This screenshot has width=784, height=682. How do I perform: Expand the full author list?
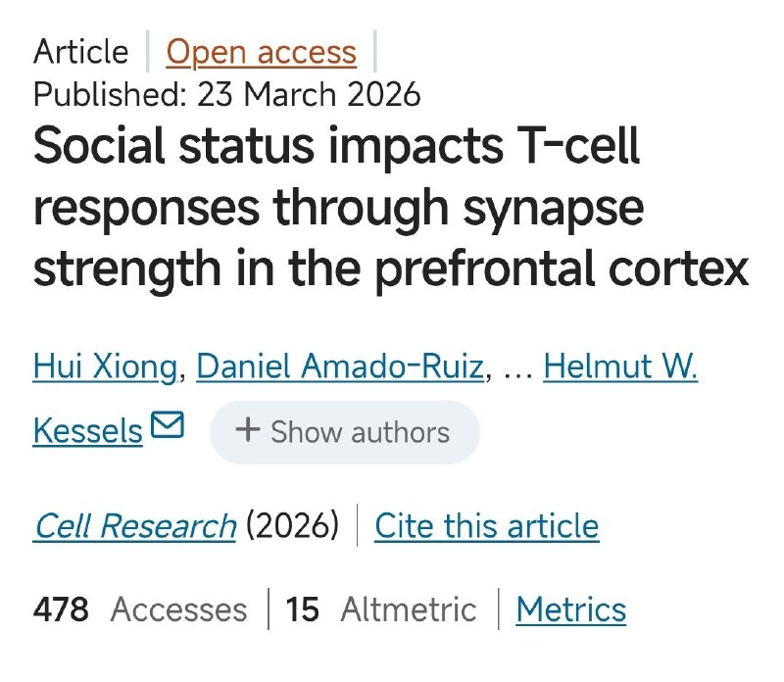pyautogui.click(x=345, y=431)
